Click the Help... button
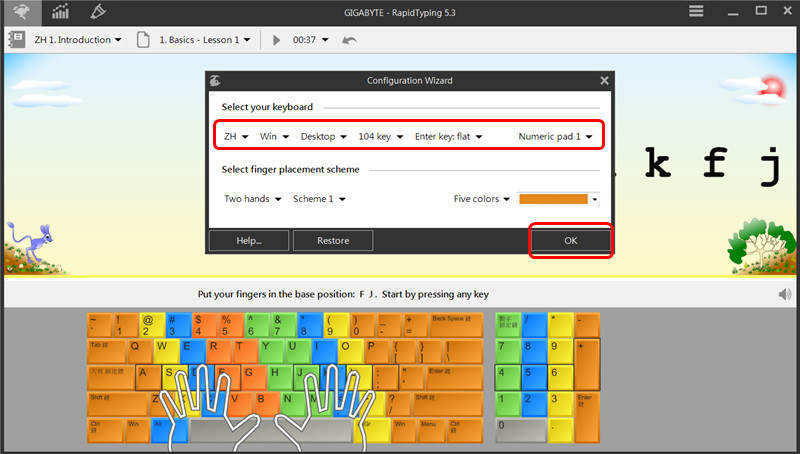Screen dimensions: 800x454 coord(249,240)
